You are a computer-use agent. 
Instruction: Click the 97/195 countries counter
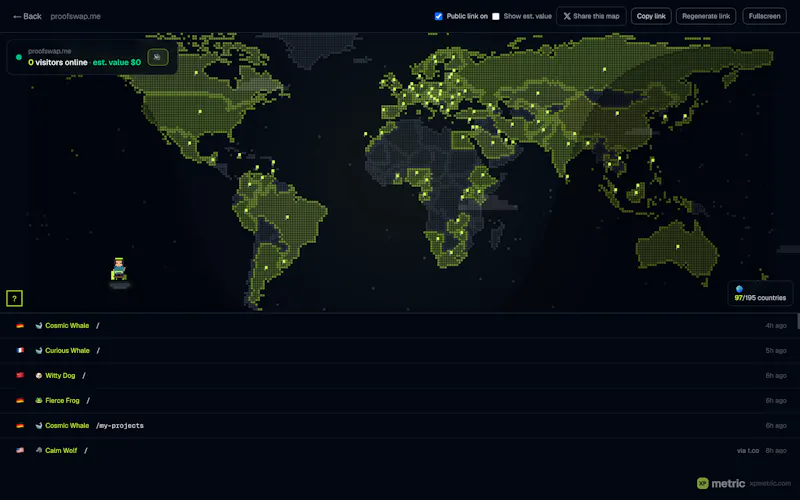coord(760,298)
